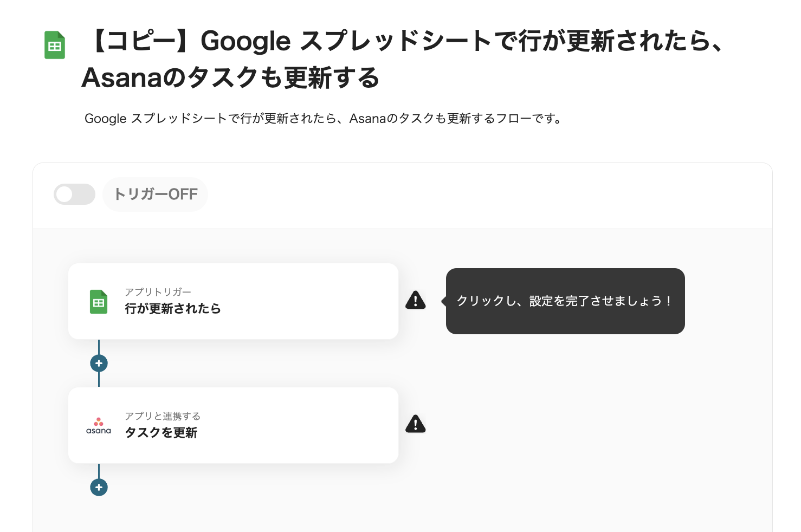Click the トリガーOFF status label
This screenshot has height=532, width=801.
156,194
